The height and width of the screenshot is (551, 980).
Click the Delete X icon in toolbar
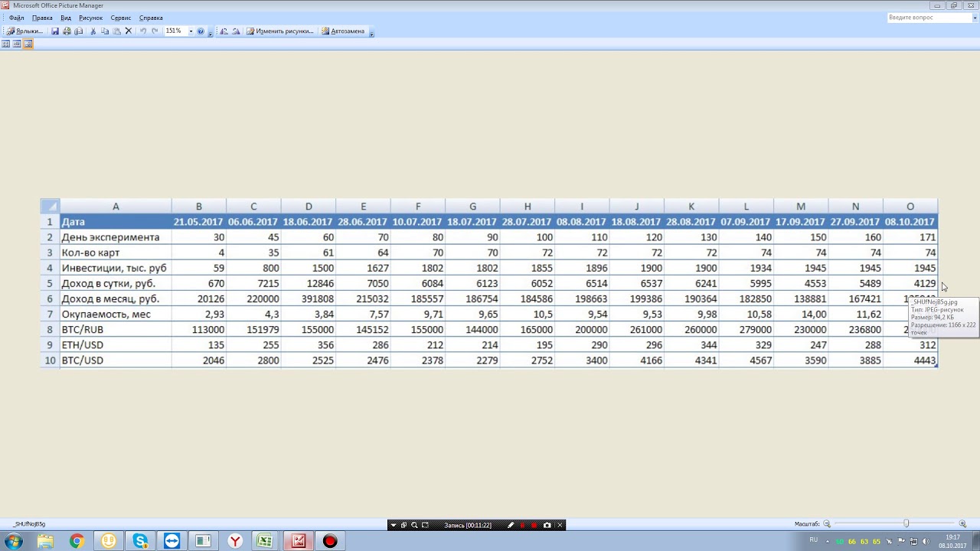coord(128,31)
